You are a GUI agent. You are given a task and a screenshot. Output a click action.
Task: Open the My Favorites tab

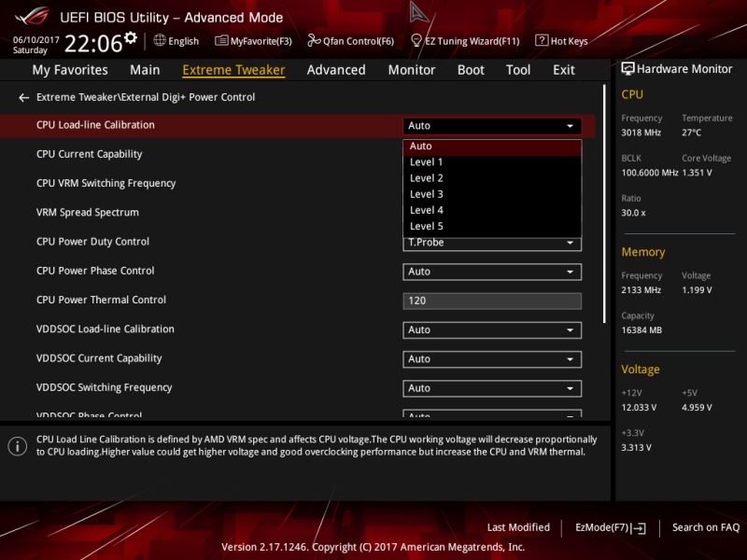[70, 70]
